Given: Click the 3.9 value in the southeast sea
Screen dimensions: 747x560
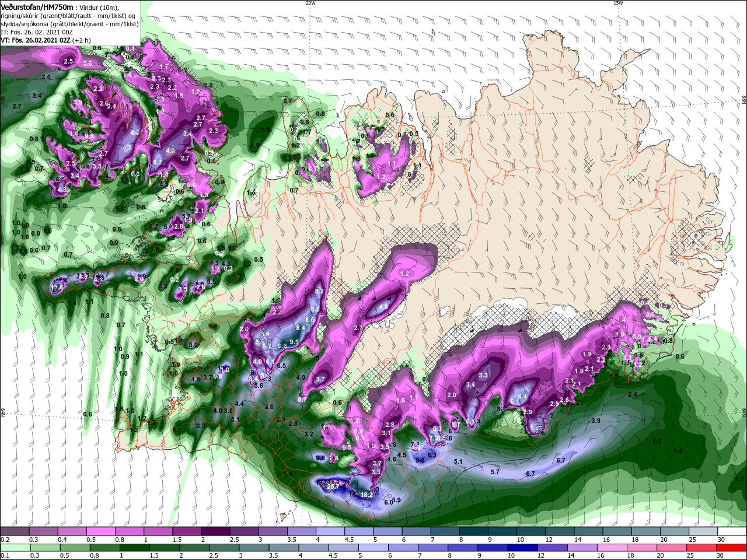Looking at the screenshot, I should [x=596, y=421].
